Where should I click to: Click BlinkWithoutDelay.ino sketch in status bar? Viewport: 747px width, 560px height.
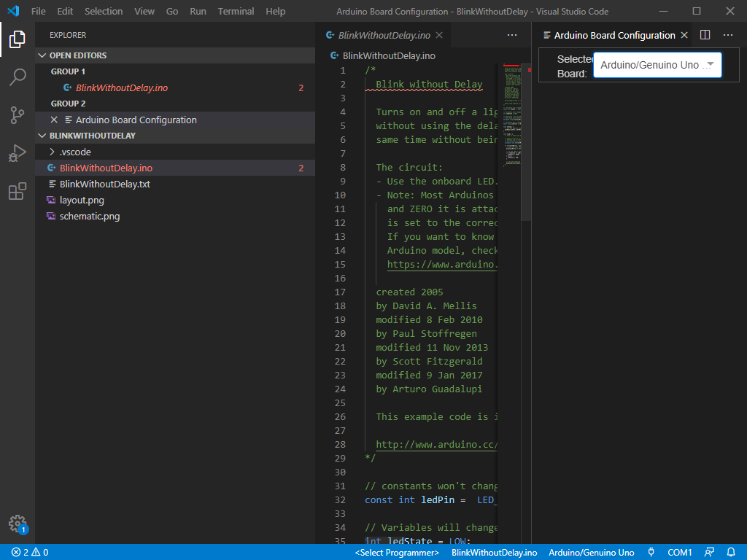(494, 553)
